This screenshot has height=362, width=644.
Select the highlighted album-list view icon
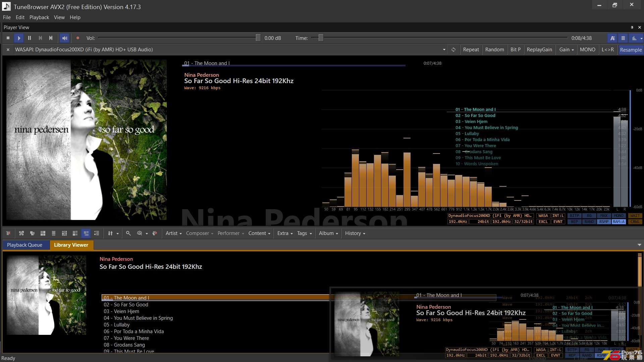point(86,233)
